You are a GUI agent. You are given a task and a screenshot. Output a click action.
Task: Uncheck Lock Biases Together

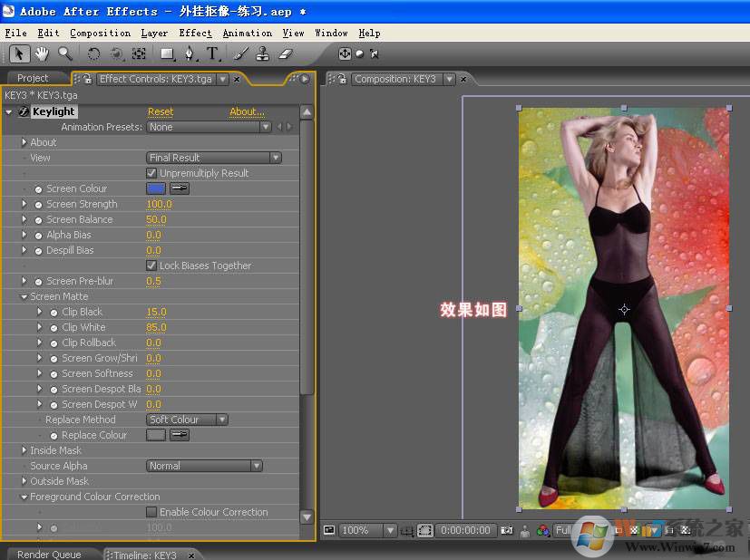point(151,266)
